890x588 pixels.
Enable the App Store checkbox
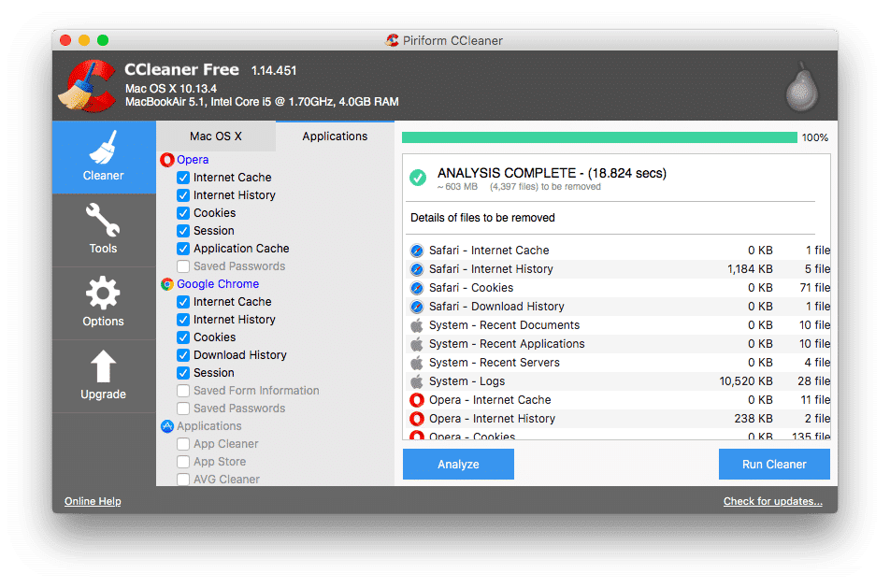point(183,462)
